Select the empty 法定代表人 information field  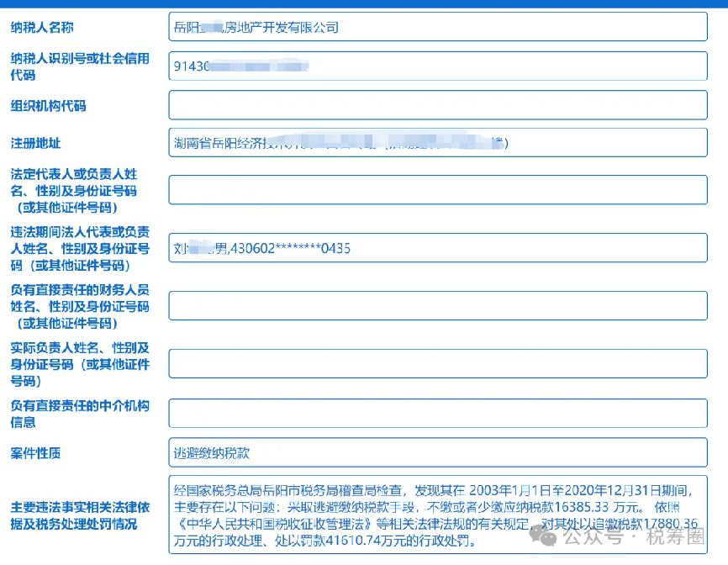click(437, 189)
